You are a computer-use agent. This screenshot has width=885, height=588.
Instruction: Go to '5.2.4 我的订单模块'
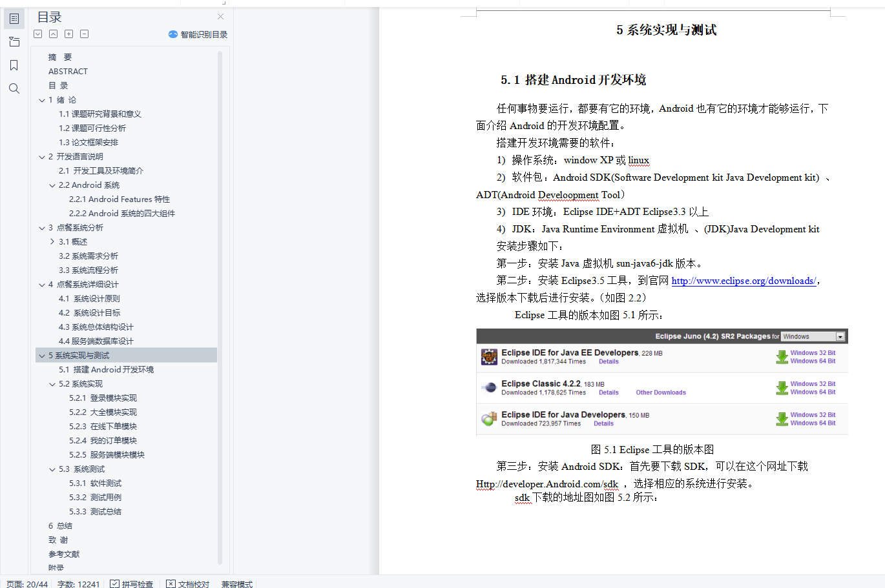[x=103, y=441]
